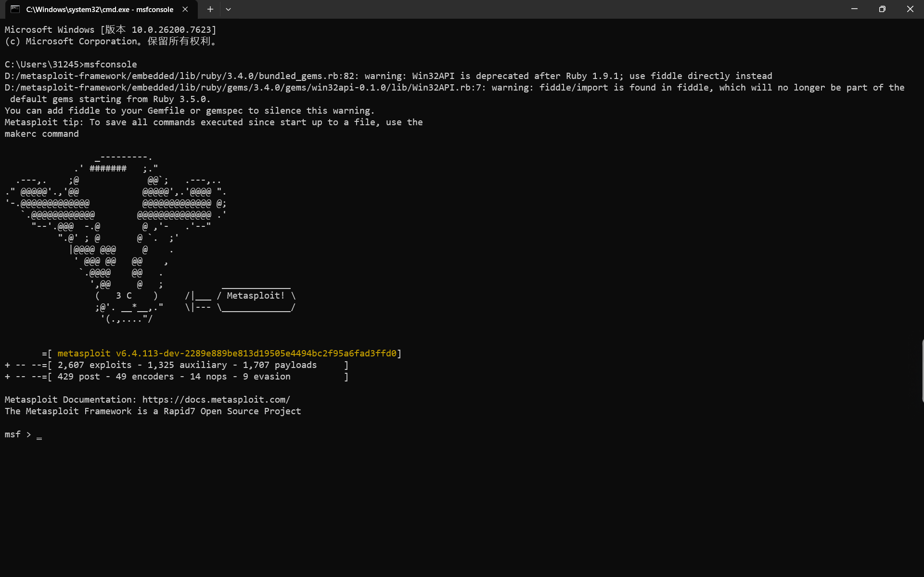The height and width of the screenshot is (577, 924).
Task: Click the bundled_gems.rb warning line
Action: pyautogui.click(x=388, y=76)
